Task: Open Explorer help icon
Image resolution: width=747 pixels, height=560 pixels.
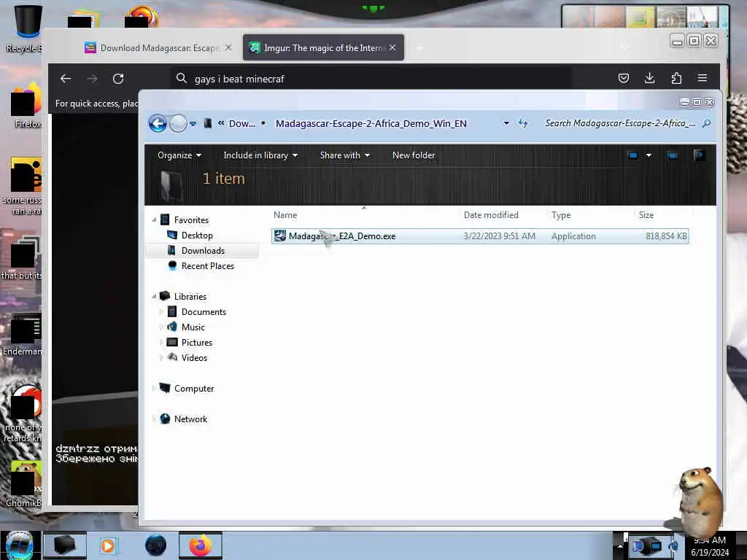Action: pos(700,155)
